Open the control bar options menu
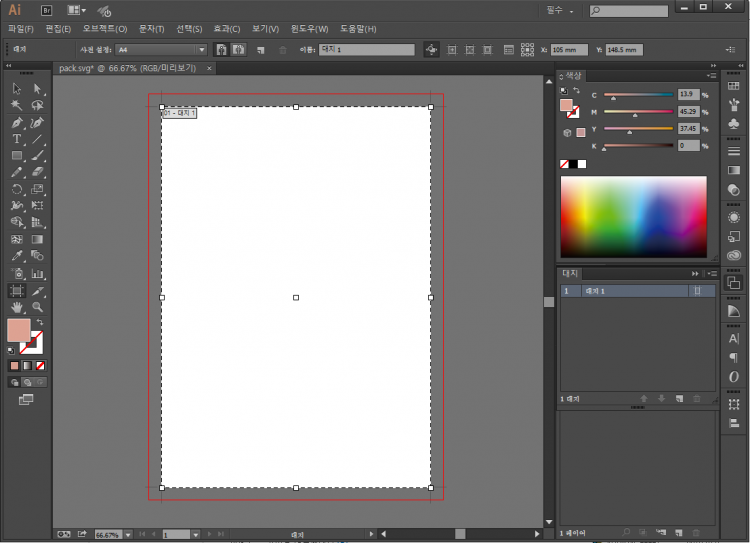 [x=730, y=49]
